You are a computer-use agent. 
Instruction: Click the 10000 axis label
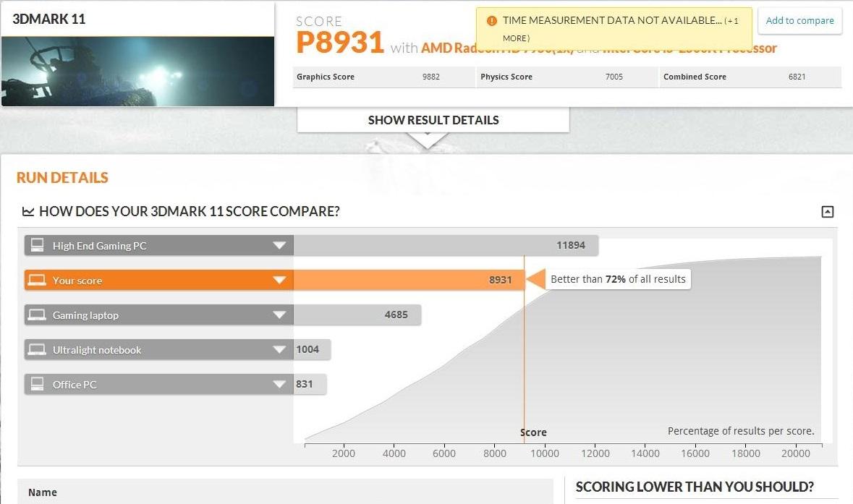(545, 453)
